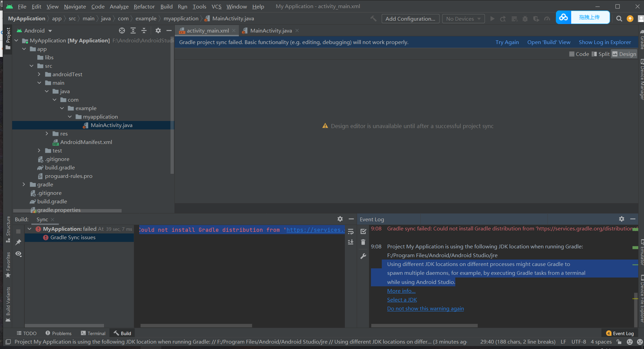Screen dimensions: 644x349
Task: Toggle build view eye icon
Action: coord(18,254)
